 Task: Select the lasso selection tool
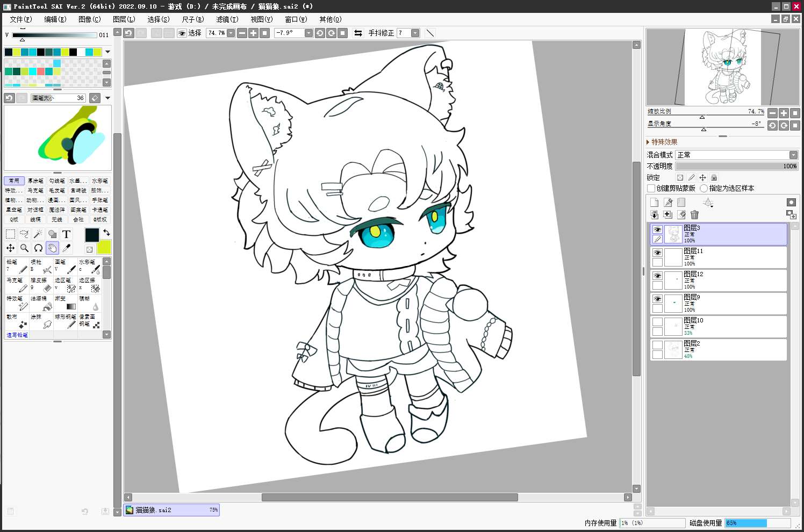[24, 234]
